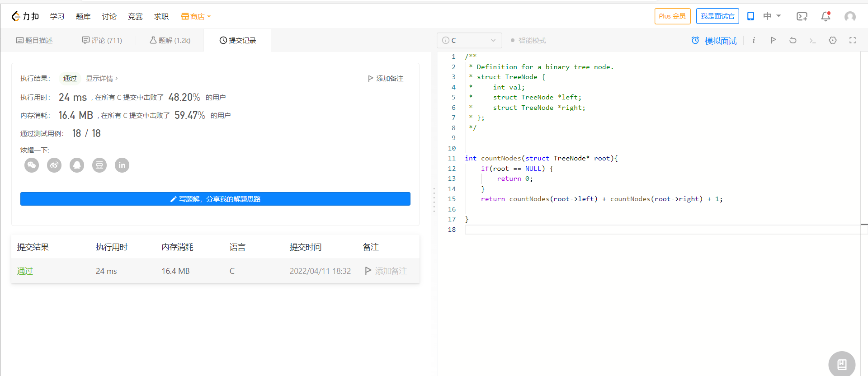Open the C language dropdown
The width and height of the screenshot is (868, 376).
469,40
